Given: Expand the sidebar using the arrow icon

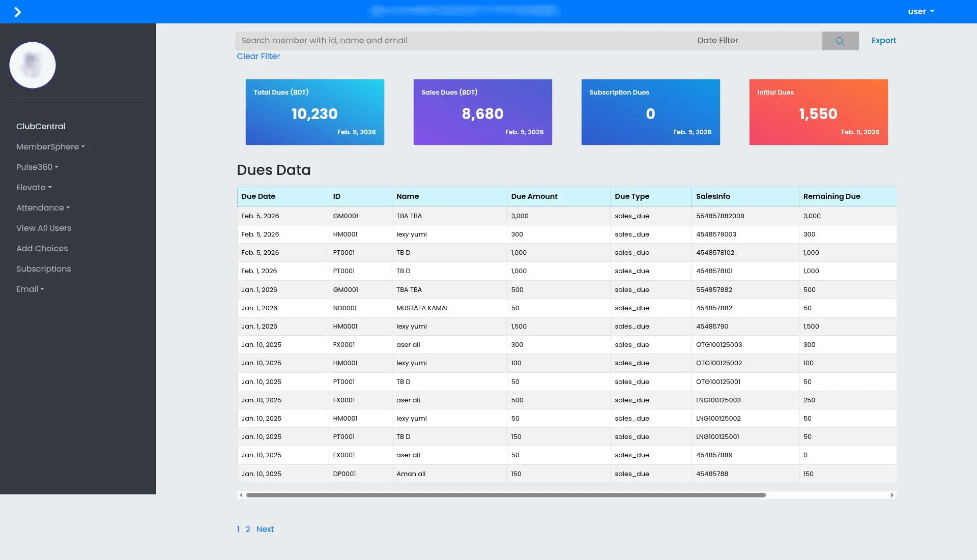Looking at the screenshot, I should 18,12.
